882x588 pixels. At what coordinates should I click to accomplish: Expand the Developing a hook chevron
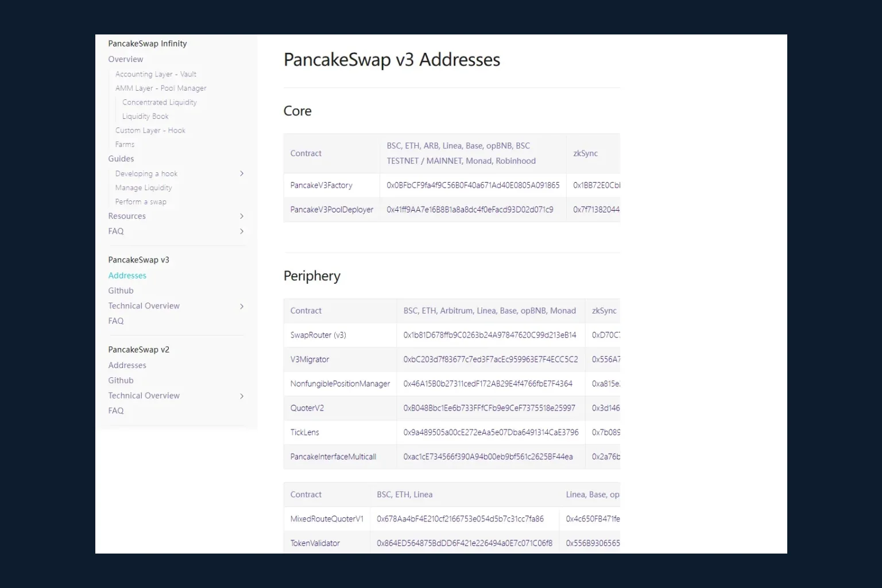click(x=242, y=173)
